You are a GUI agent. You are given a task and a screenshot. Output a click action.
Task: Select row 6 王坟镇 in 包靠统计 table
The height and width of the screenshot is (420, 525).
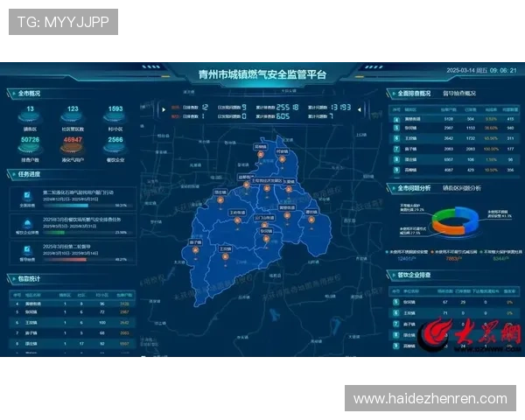click(73, 323)
